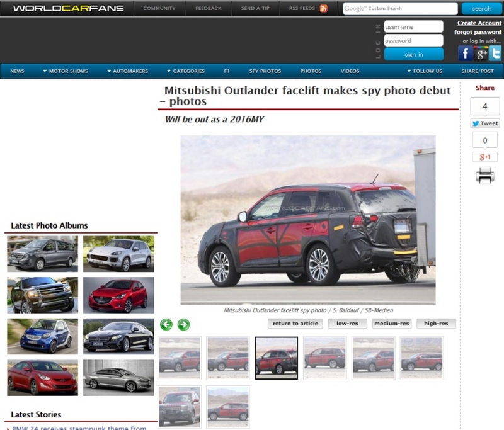Click the Tweet share button

tap(485, 123)
